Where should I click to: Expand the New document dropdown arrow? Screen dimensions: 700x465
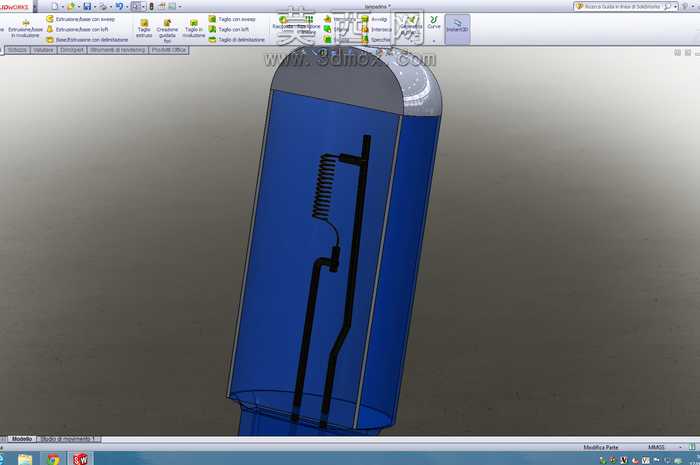click(62, 7)
